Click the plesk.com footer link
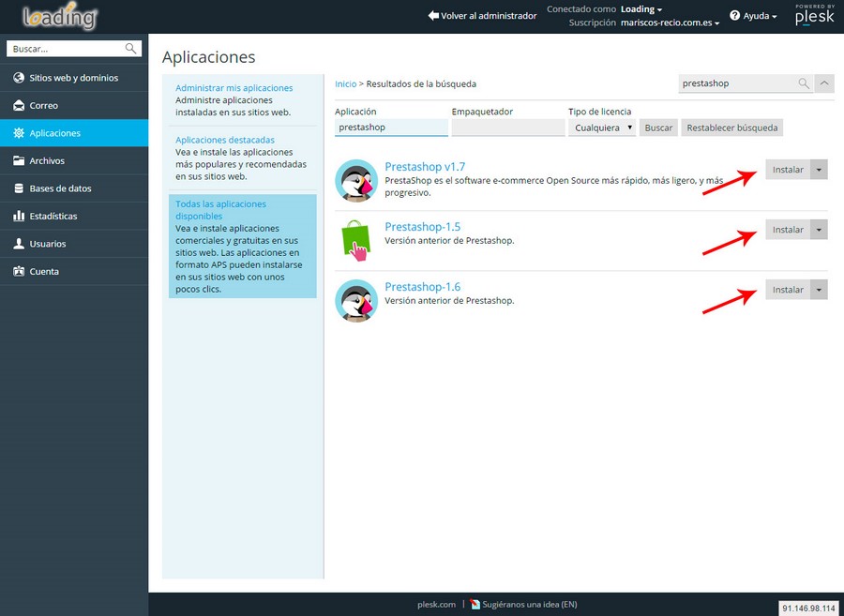This screenshot has height=616, width=844. pyautogui.click(x=436, y=604)
